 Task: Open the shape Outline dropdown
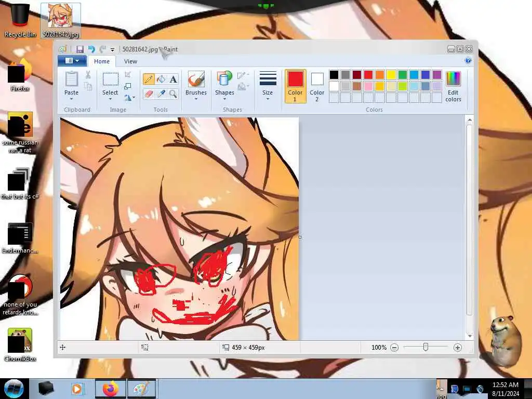243,75
